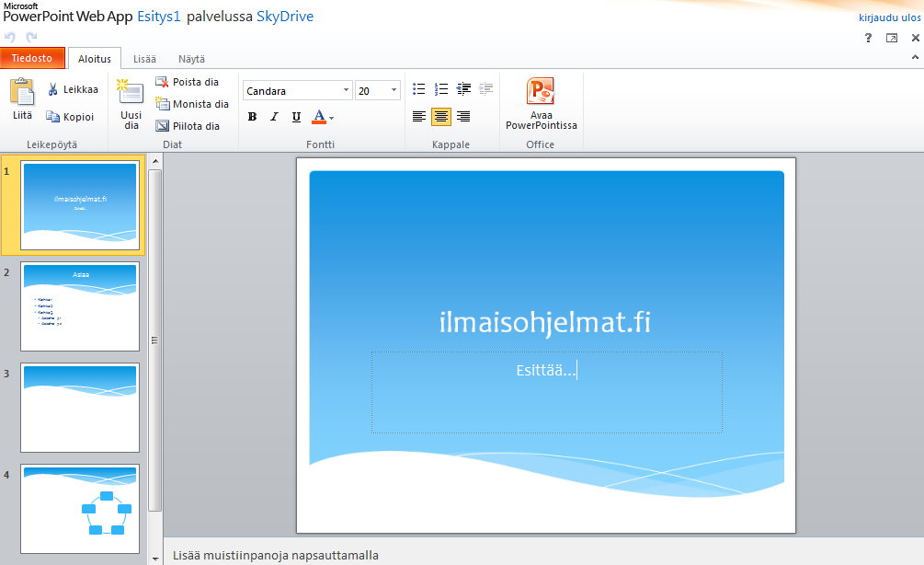The height and width of the screenshot is (565, 924).
Task: Click the Liitä paste icon
Action: (x=22, y=93)
